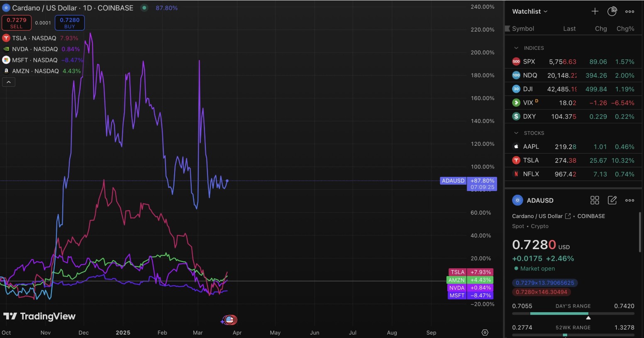This screenshot has height=338, width=644.
Task: Add a symbol with the plus icon
Action: [595, 12]
